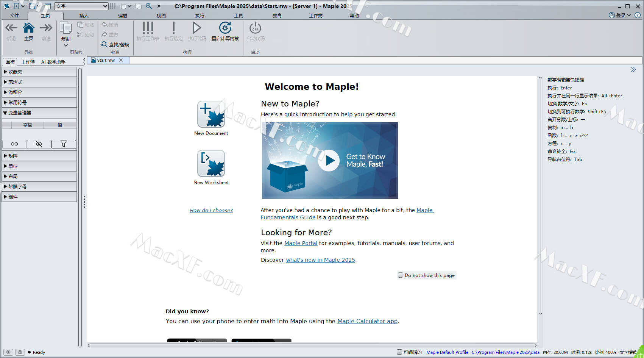This screenshot has height=358, width=644.
Task: Expand the 微积分 palette
Action: (x=39, y=92)
